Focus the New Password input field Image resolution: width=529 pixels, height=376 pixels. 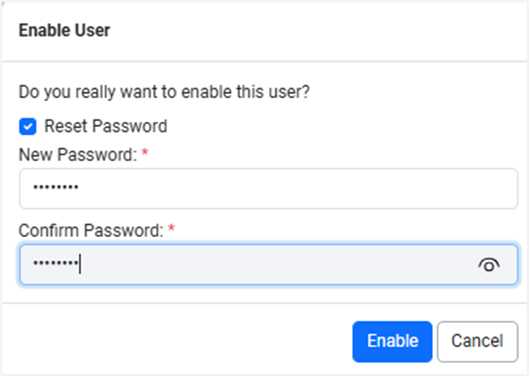tap(269, 189)
